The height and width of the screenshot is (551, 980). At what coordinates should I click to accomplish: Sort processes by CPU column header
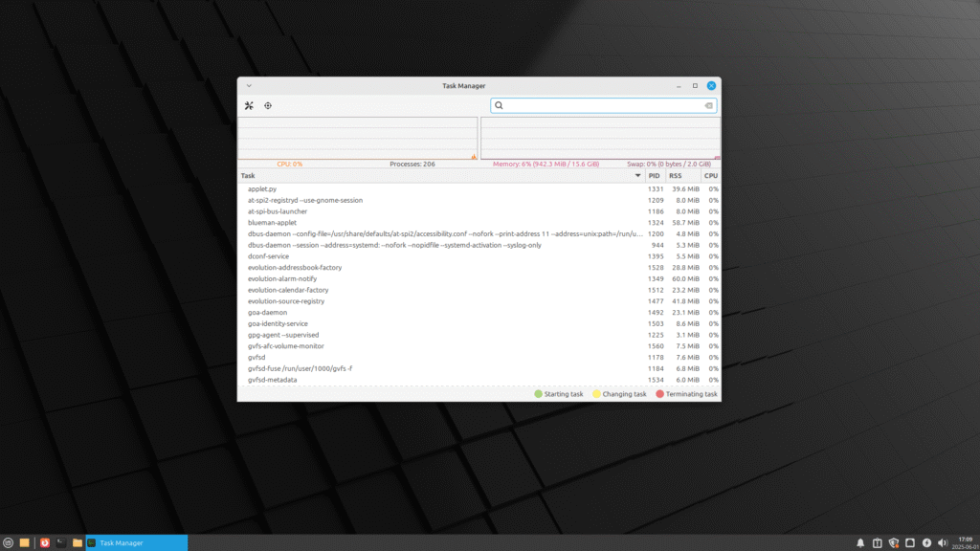[x=711, y=176]
